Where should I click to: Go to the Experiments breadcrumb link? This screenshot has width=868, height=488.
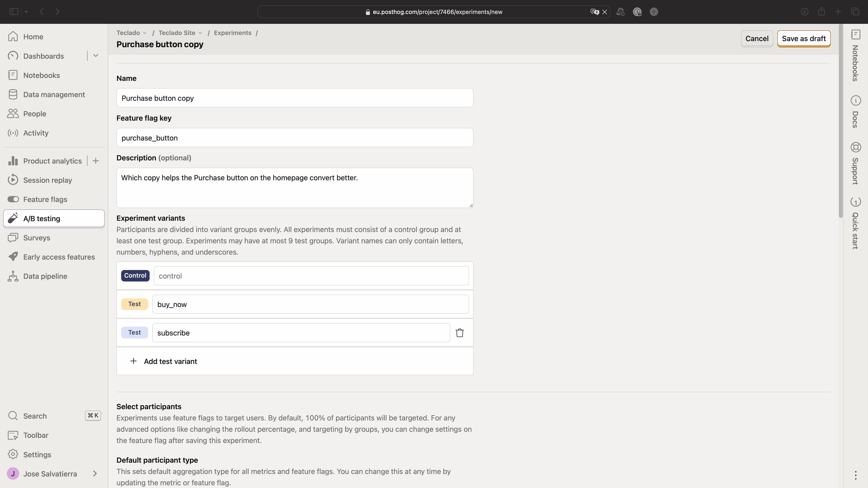[x=233, y=33]
